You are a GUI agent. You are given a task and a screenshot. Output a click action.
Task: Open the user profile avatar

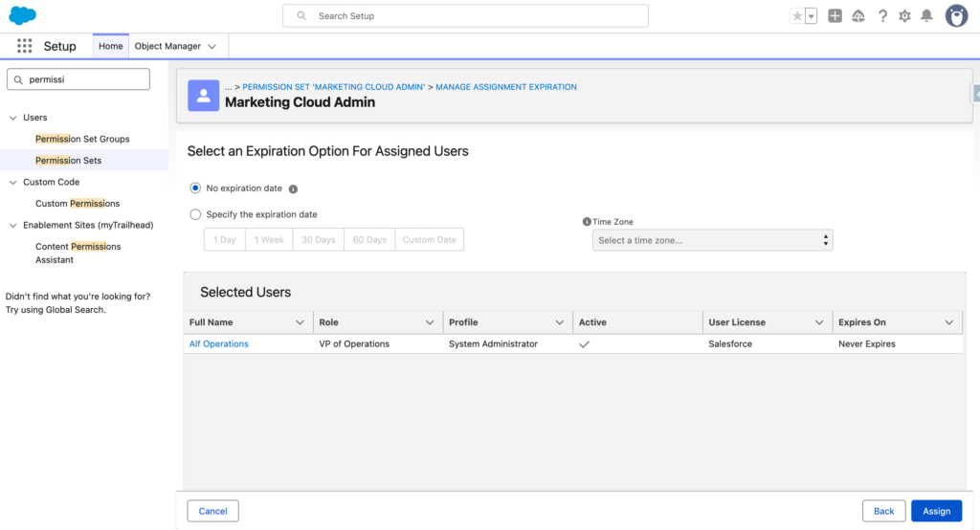pos(956,16)
